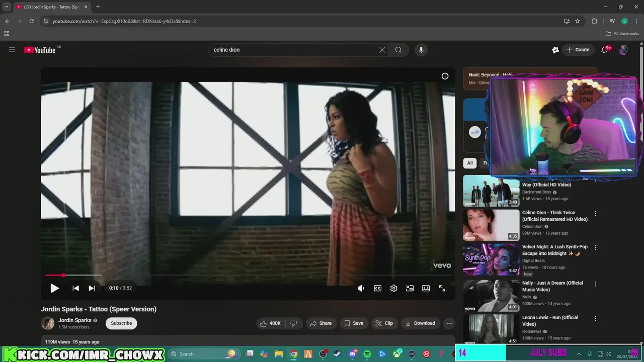Go back in browser history
The height and width of the screenshot is (362, 644).
click(x=7, y=21)
